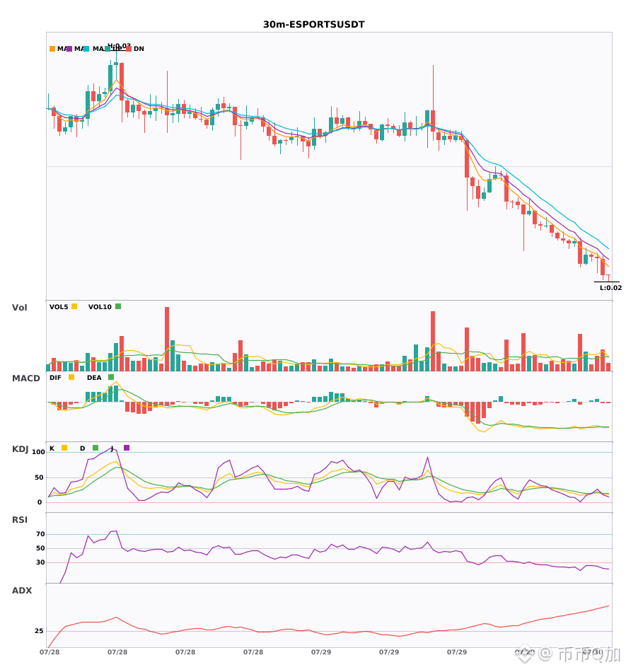Click the red DN legend swatch
Image resolution: width=626 pixels, height=672 pixels.
[x=129, y=49]
